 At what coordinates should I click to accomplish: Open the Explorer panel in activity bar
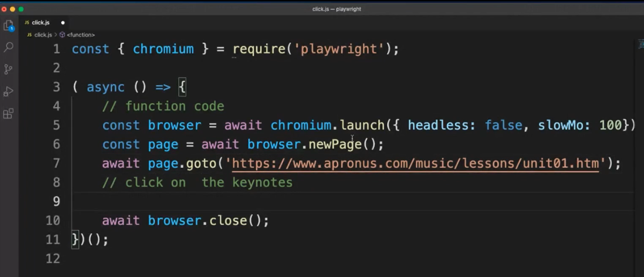point(8,26)
